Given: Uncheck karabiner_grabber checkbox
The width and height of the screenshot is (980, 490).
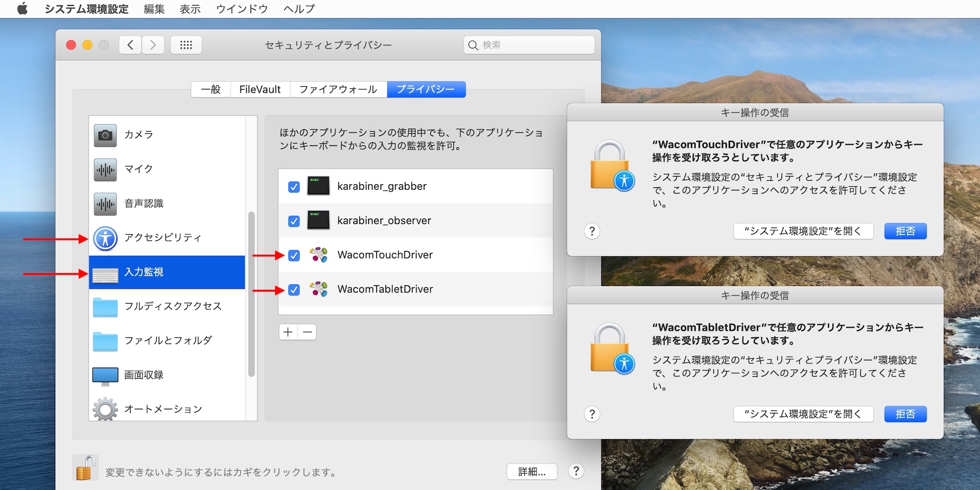Looking at the screenshot, I should tap(294, 187).
